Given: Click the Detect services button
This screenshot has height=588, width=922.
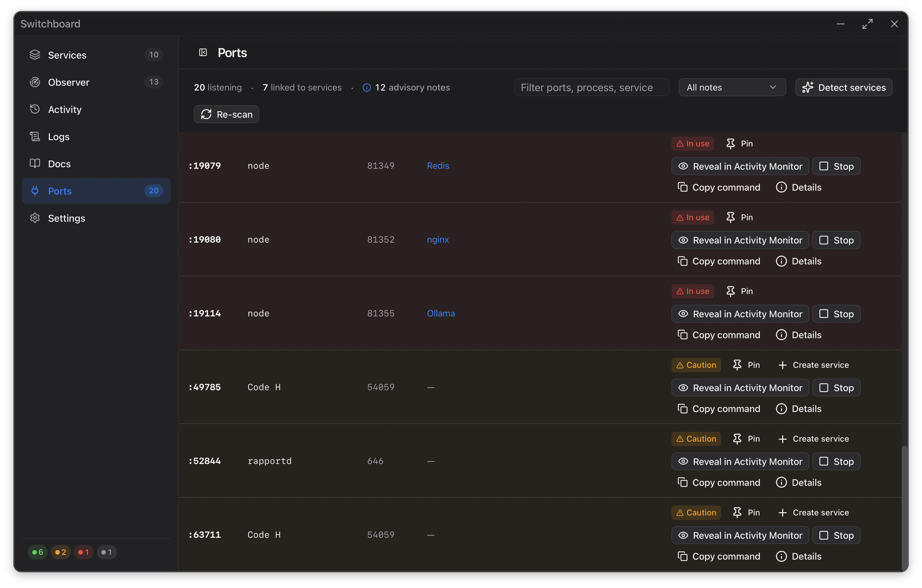Looking at the screenshot, I should pos(843,87).
